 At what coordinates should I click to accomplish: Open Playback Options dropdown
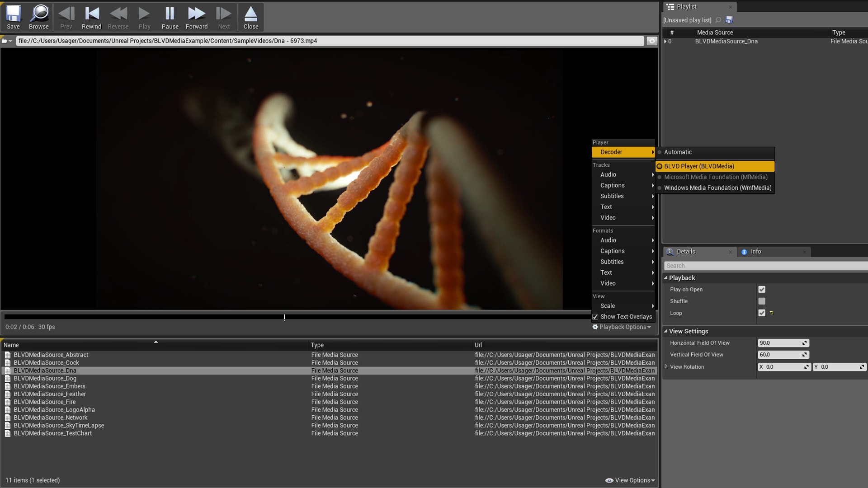622,327
